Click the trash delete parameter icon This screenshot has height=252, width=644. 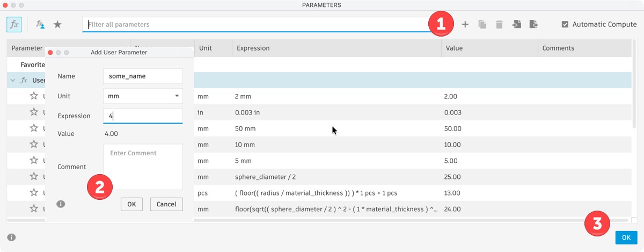[499, 25]
